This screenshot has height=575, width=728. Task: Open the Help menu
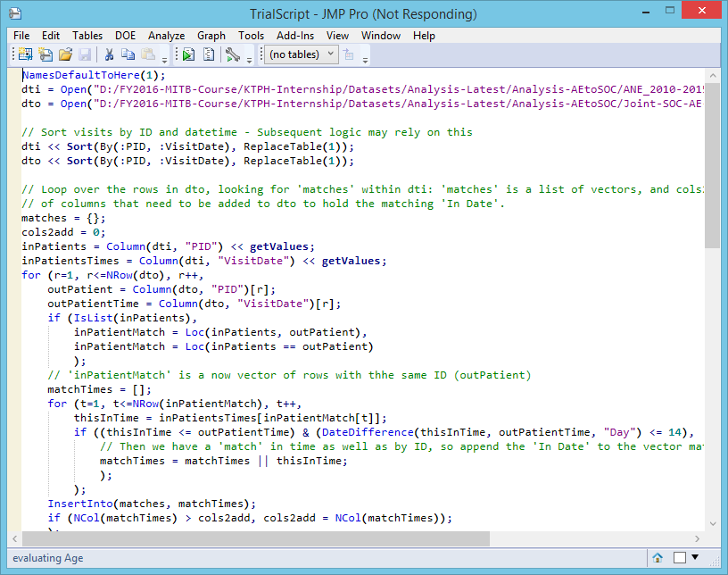pos(424,36)
